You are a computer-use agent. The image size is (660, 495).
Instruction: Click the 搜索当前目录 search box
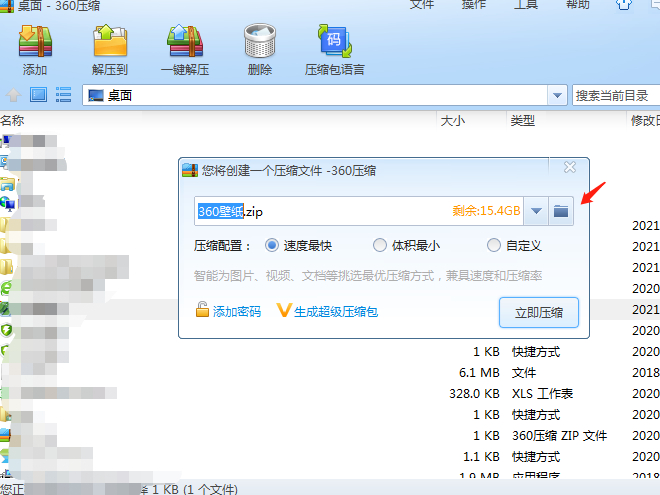[x=616, y=96]
